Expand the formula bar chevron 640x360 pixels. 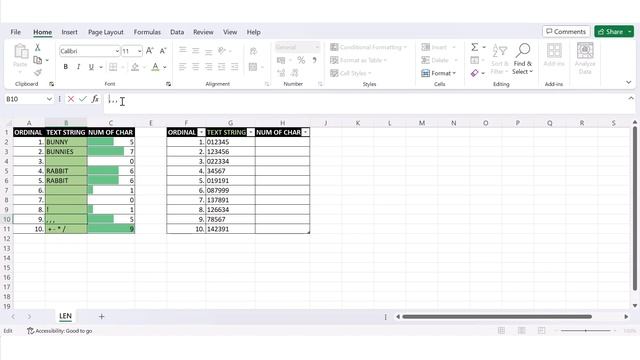(631, 98)
